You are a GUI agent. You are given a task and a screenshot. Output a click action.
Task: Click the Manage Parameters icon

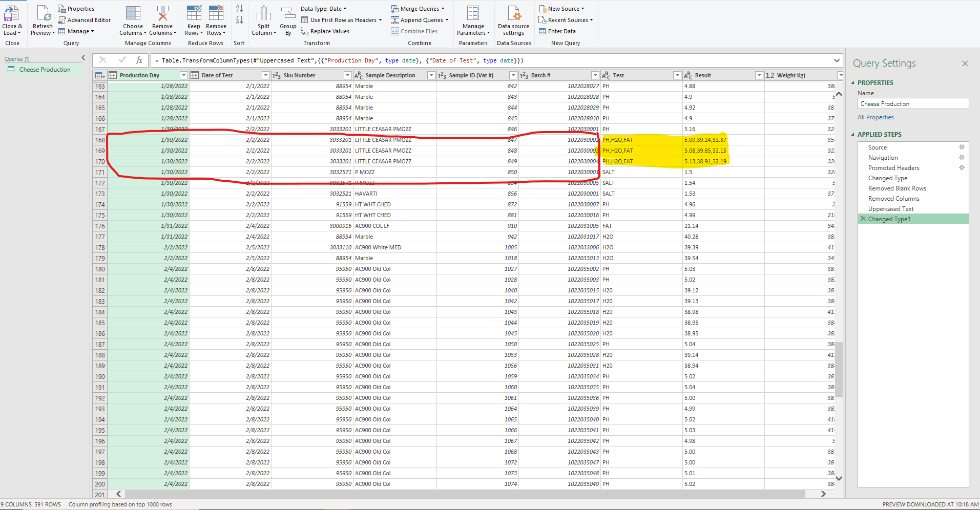(x=473, y=13)
